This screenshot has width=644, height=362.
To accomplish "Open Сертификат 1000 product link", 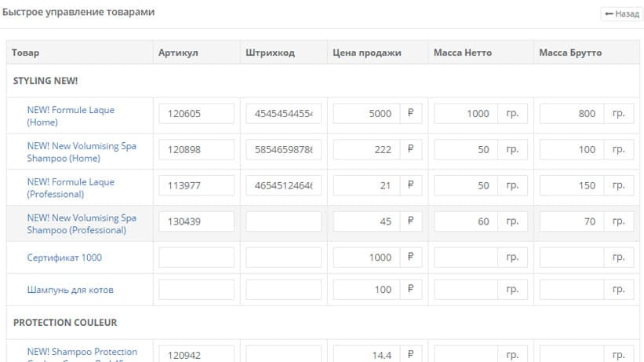I will coord(64,258).
